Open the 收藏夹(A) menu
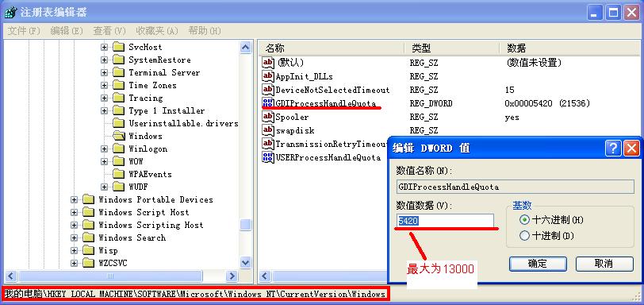644x305 pixels. click(x=157, y=31)
